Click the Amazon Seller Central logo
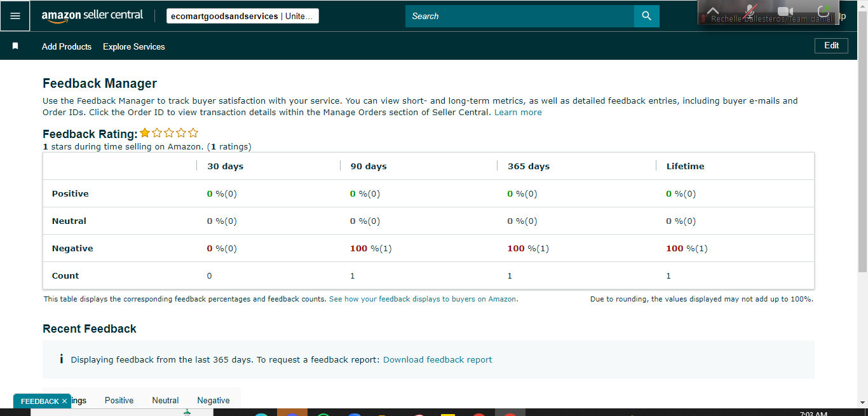Viewport: 868px width, 416px height. (92, 16)
